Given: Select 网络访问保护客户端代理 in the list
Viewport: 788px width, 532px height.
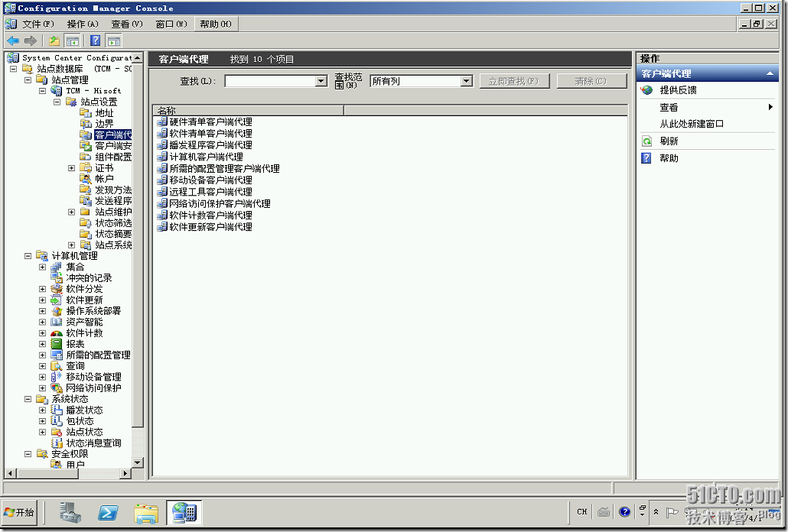Looking at the screenshot, I should (220, 203).
